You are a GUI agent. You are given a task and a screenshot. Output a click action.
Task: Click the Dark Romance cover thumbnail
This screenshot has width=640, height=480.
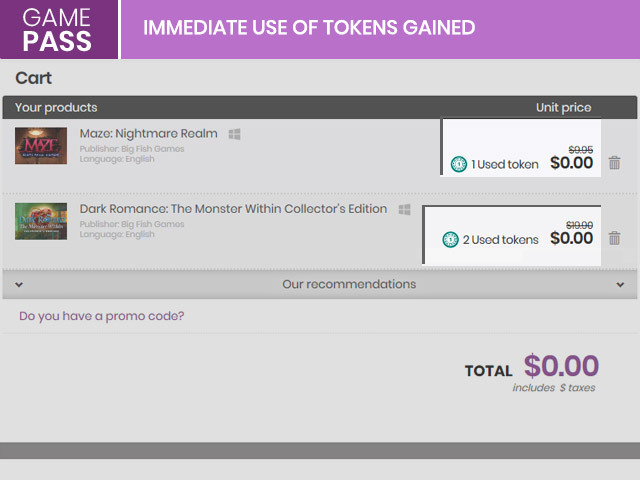click(x=41, y=221)
